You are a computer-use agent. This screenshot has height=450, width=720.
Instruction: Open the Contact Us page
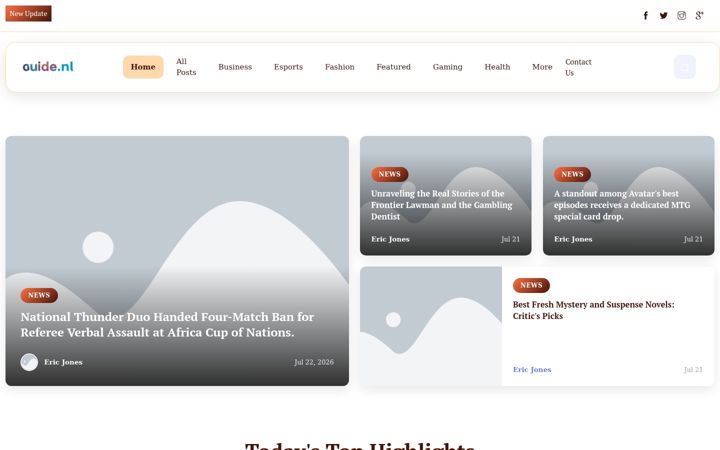coord(578,68)
